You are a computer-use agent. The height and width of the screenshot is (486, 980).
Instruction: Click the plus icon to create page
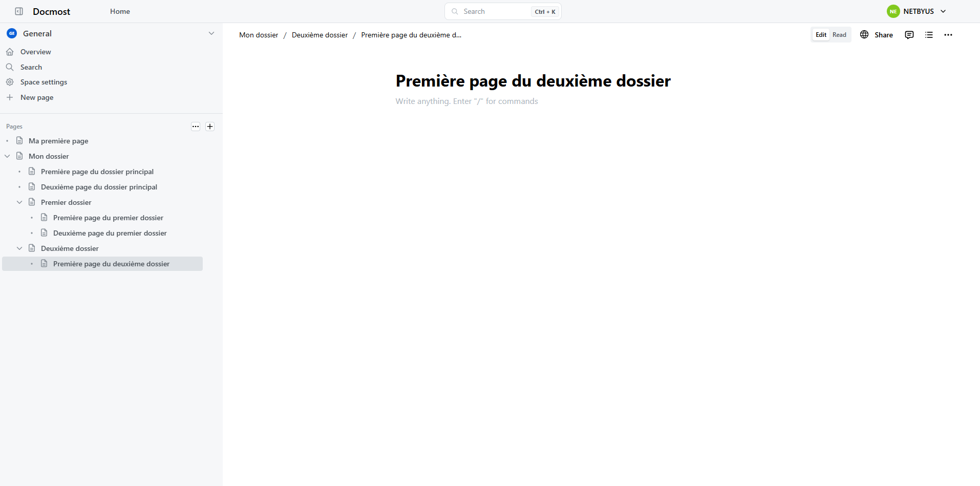click(x=210, y=126)
